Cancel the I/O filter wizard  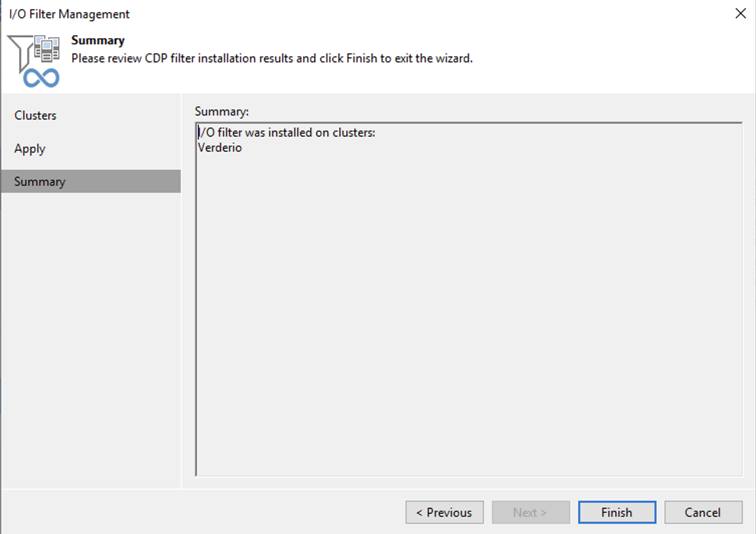tap(703, 512)
